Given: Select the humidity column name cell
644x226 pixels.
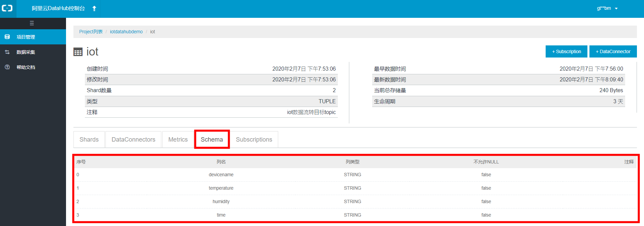Looking at the screenshot, I should [221, 201].
